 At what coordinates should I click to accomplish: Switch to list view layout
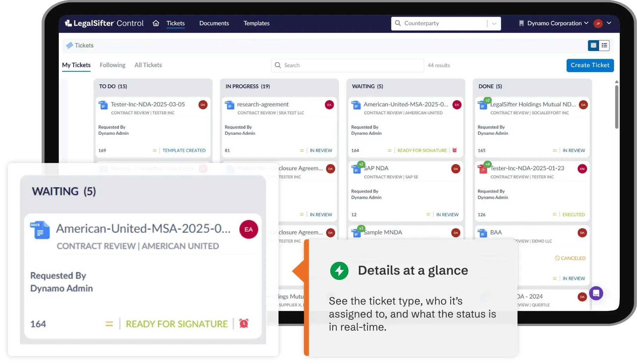604,45
